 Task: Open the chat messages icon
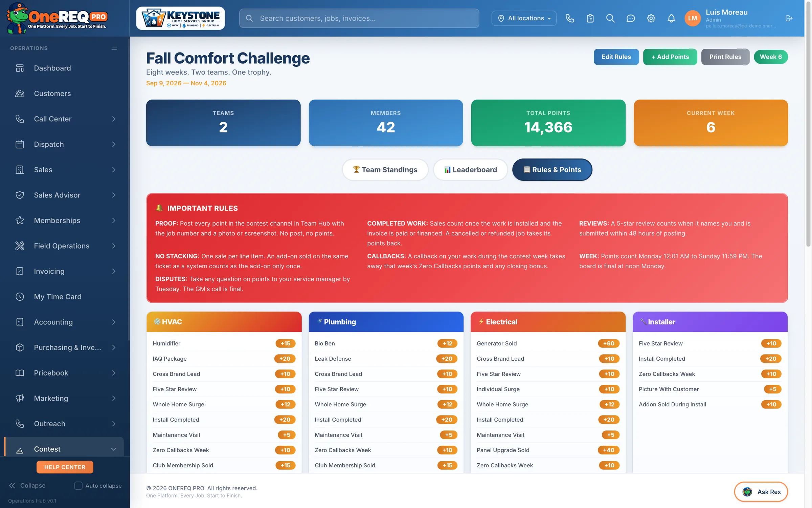(x=631, y=18)
